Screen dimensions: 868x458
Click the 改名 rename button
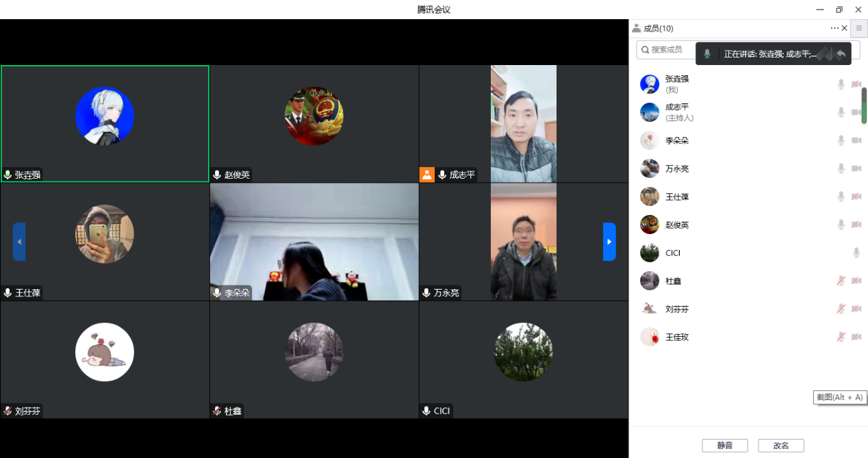point(780,446)
